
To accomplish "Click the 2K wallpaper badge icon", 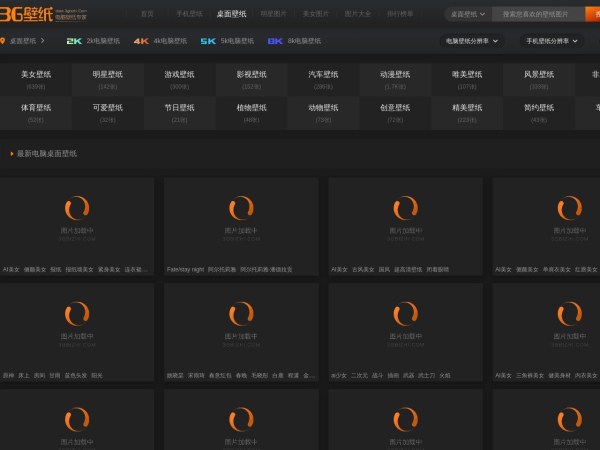I will point(74,41).
